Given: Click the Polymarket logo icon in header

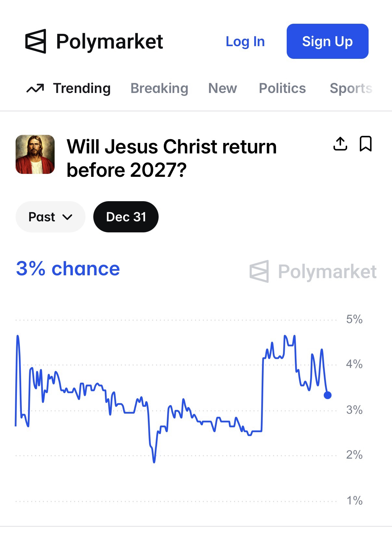Looking at the screenshot, I should 36,41.
